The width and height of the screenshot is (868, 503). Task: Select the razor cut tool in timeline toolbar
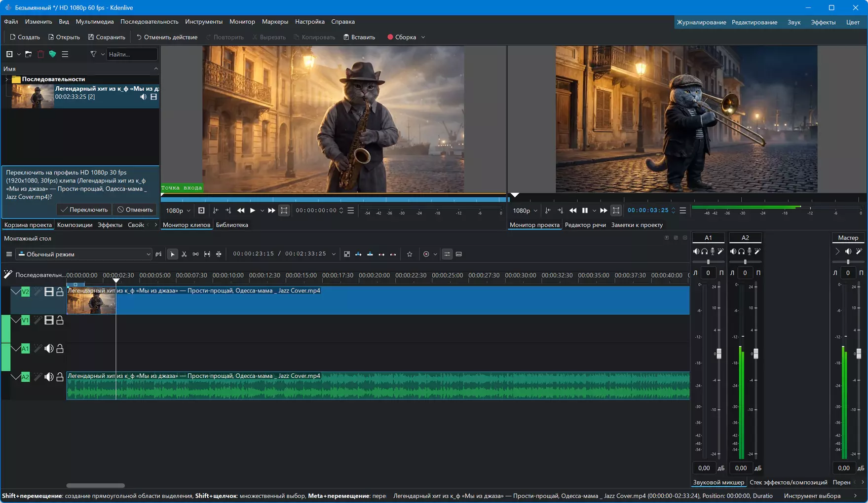184,254
